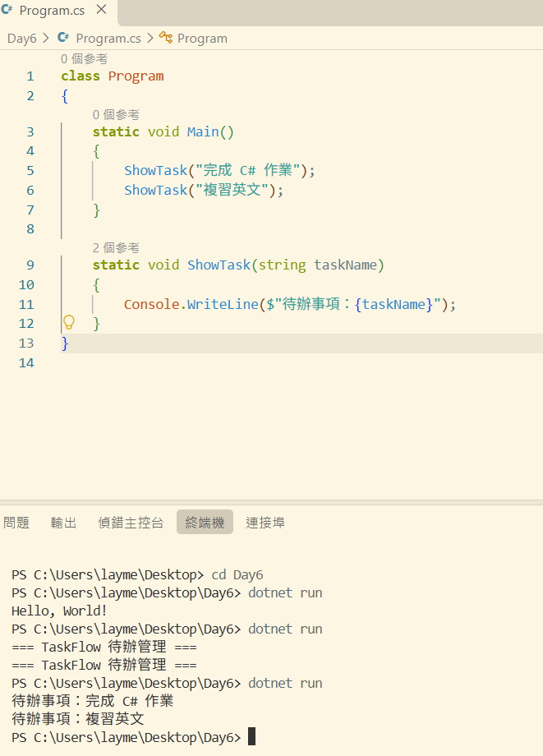Click line number 9 in the gutter
The image size is (543, 756).
coord(30,265)
